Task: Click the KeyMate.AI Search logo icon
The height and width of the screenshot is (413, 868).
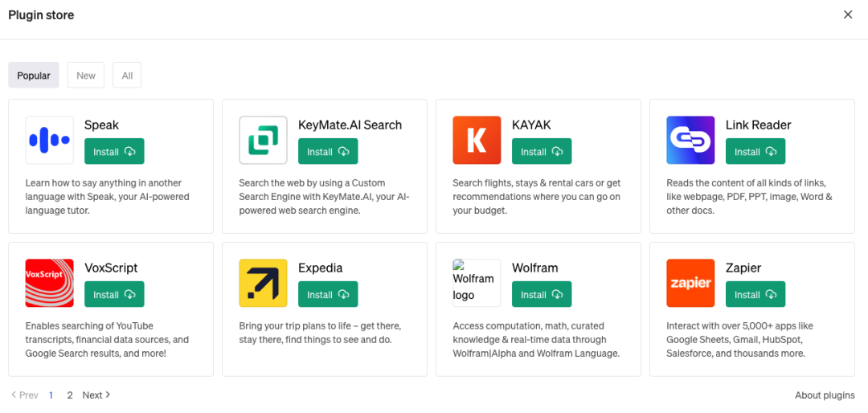Action: pyautogui.click(x=263, y=140)
